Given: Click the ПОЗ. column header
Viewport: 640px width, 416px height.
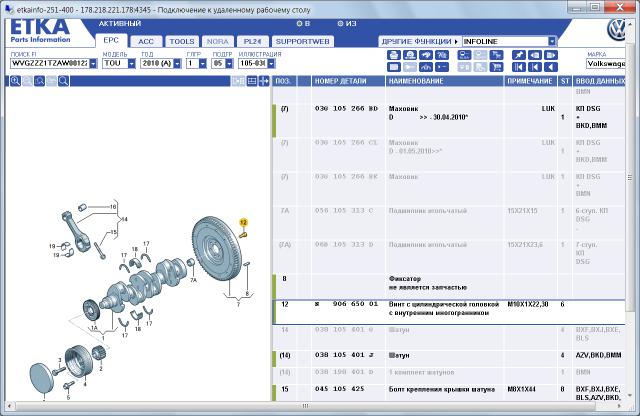Looking at the screenshot, I should pos(284,81).
